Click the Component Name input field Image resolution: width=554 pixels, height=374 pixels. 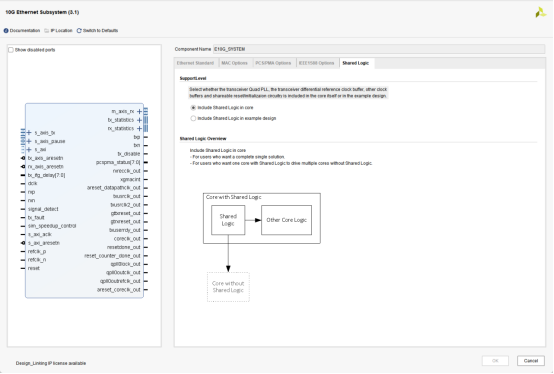tap(379, 49)
